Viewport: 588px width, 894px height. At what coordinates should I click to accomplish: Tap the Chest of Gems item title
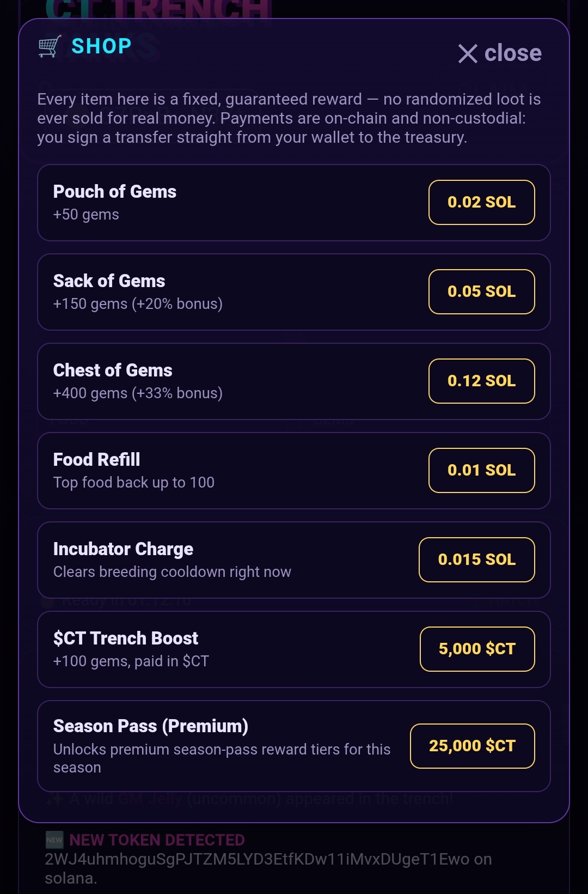coord(113,370)
